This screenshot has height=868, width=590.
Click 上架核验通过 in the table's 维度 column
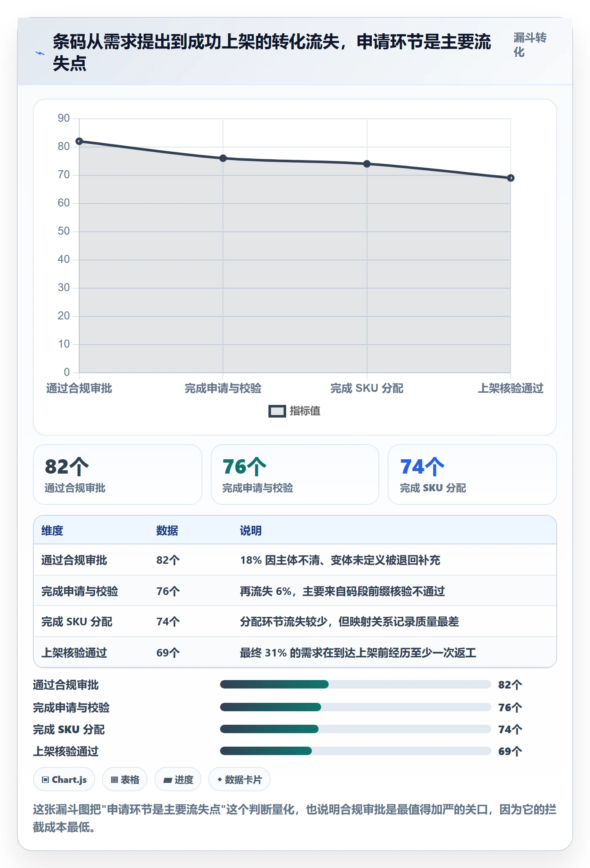click(x=74, y=653)
